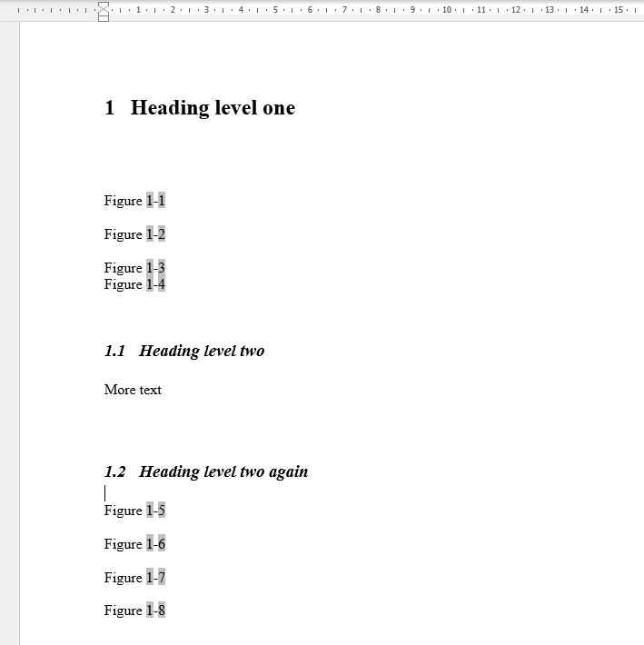This screenshot has height=645, width=644.
Task: Click the caption "Figure 1-2"
Action: click(135, 234)
